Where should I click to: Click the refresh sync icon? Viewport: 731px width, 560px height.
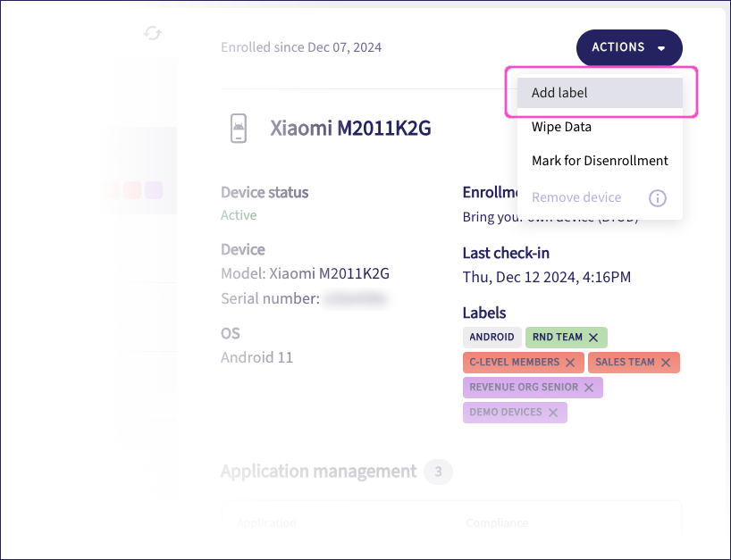coord(153,33)
